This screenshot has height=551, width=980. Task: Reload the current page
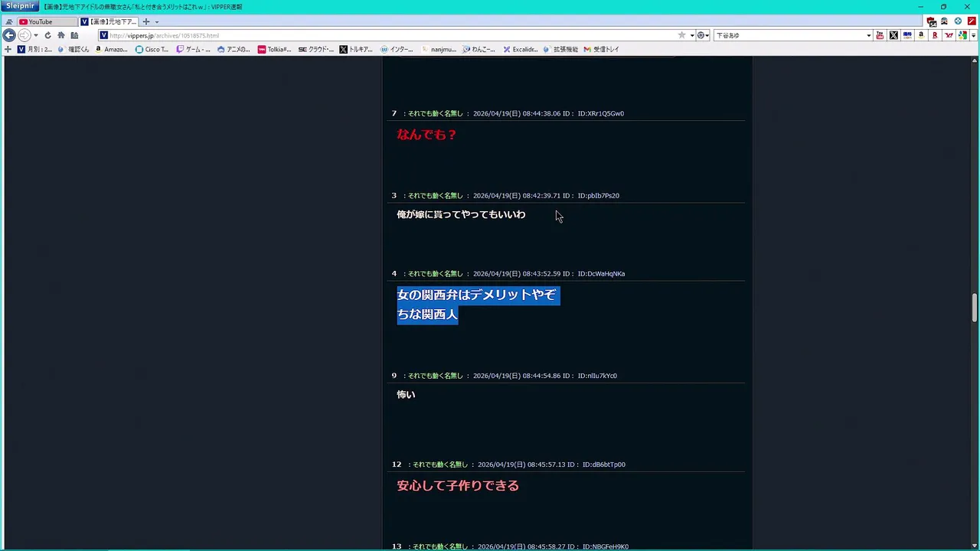tap(47, 35)
